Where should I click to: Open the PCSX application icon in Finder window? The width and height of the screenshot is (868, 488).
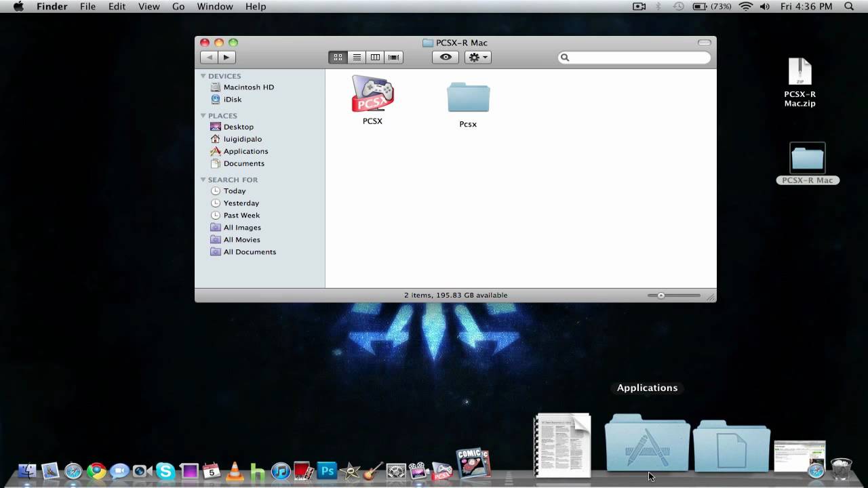[x=372, y=94]
